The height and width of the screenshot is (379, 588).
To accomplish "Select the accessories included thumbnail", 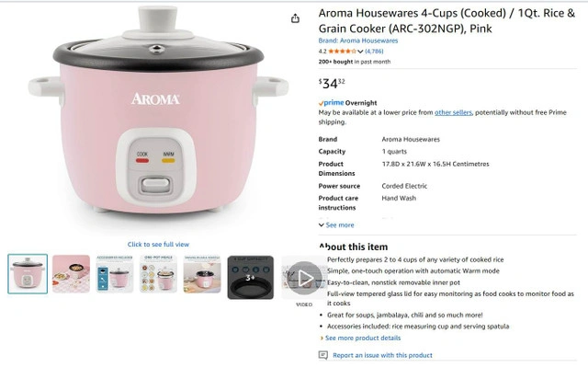I will pyautogui.click(x=115, y=274).
